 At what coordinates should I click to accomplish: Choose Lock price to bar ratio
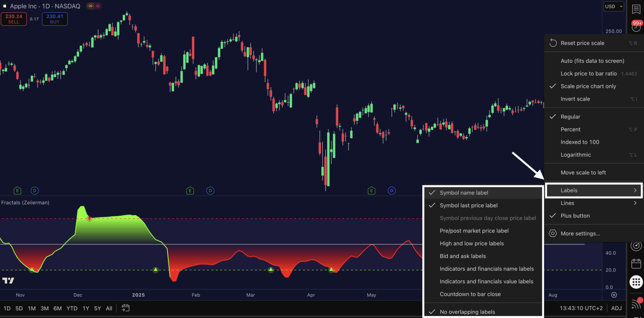594,73
